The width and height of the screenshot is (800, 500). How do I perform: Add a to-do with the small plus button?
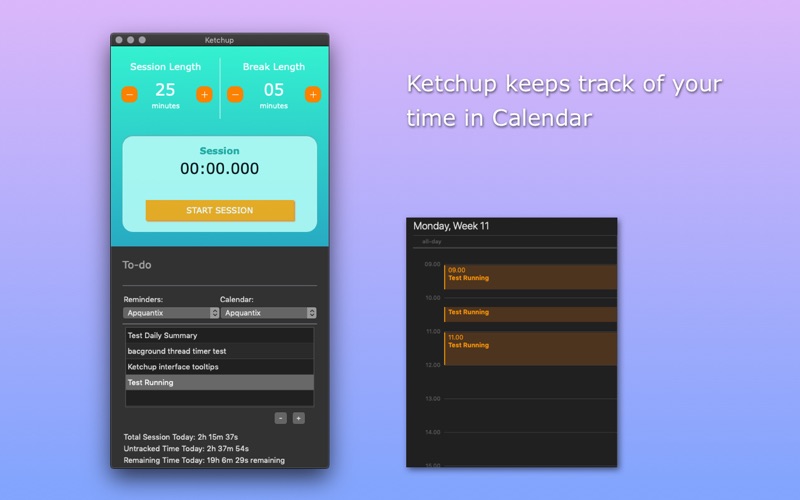pos(299,418)
